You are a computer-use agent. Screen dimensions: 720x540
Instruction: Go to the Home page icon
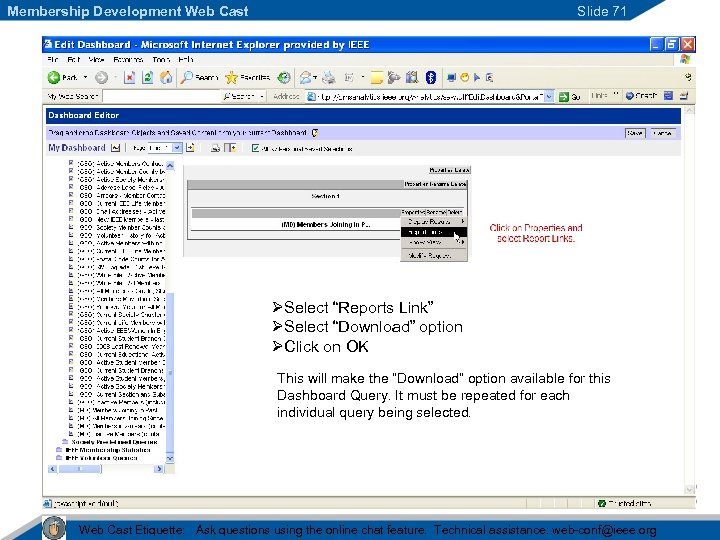166,78
